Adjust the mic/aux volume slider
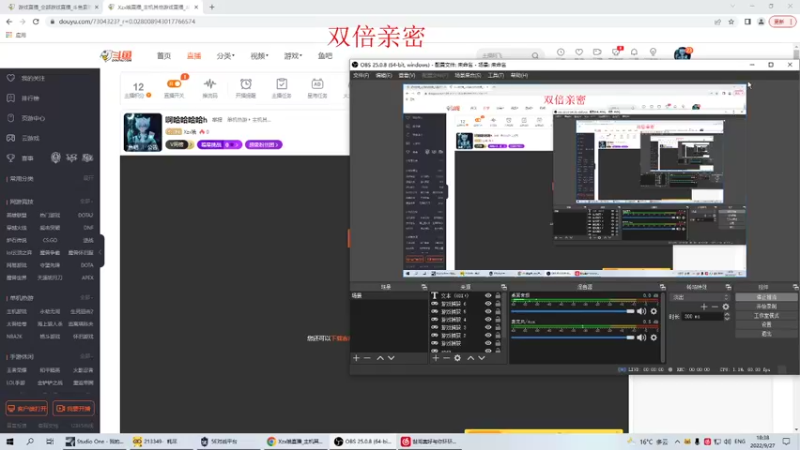The width and height of the screenshot is (800, 450). (572, 338)
